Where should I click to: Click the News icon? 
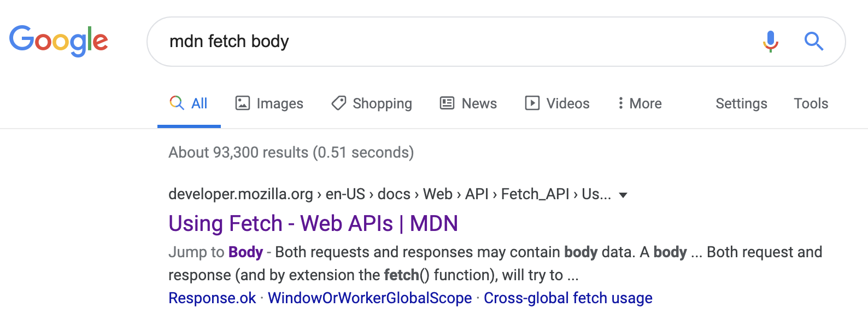(446, 103)
